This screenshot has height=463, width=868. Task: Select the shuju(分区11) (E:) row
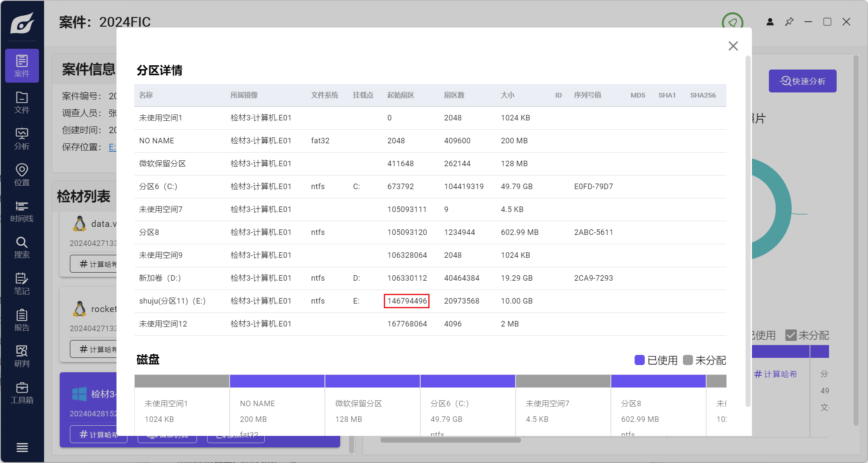tap(430, 301)
